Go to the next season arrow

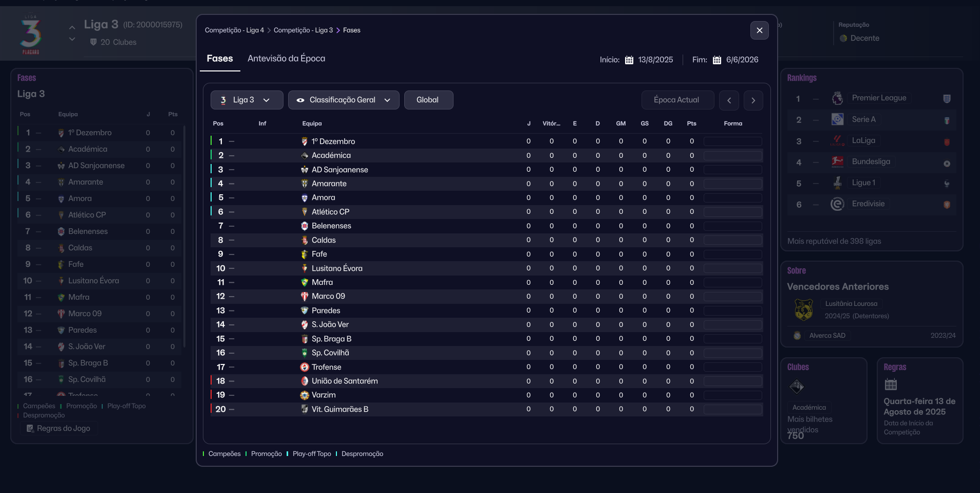point(753,101)
